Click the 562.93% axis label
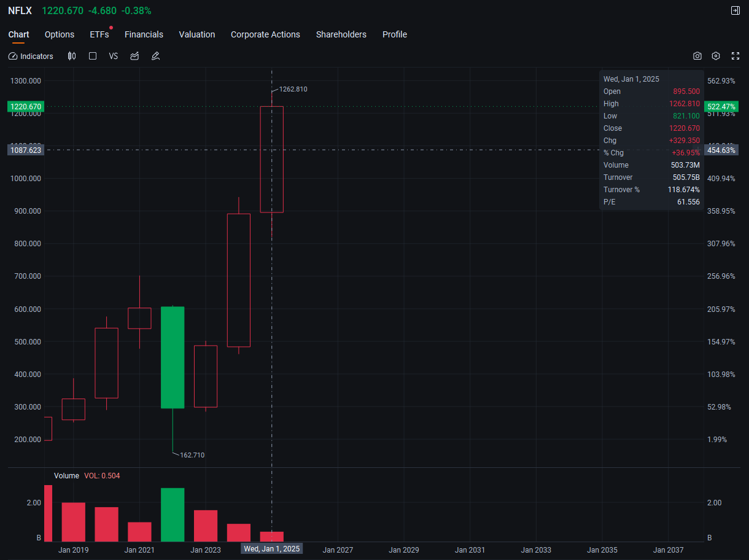The height and width of the screenshot is (560, 749). (721, 81)
